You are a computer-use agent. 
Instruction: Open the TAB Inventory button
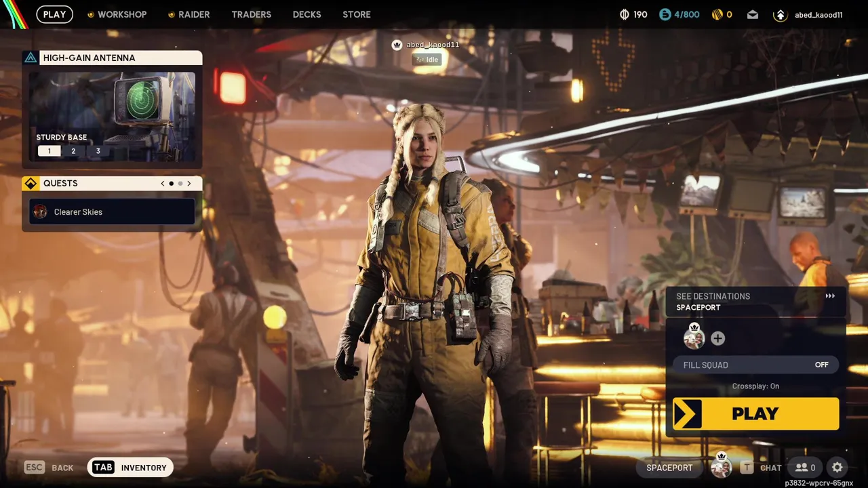(130, 468)
